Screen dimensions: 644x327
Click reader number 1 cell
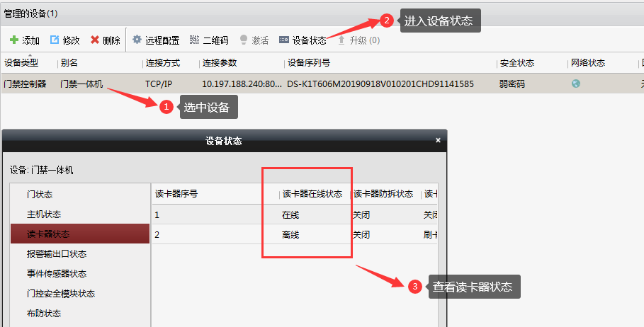point(157,214)
